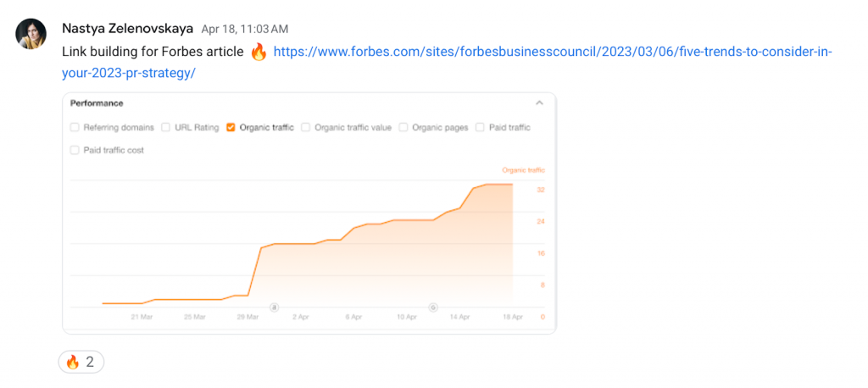Click the orange Organic traffic axis label
Image resolution: width=868 pixels, height=388 pixels.
[523, 170]
